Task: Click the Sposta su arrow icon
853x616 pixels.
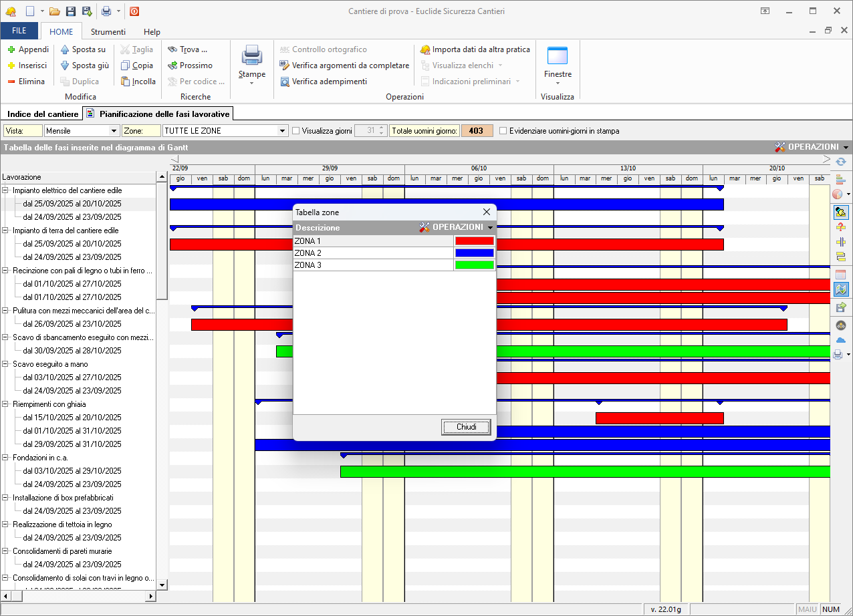Action: click(x=65, y=49)
